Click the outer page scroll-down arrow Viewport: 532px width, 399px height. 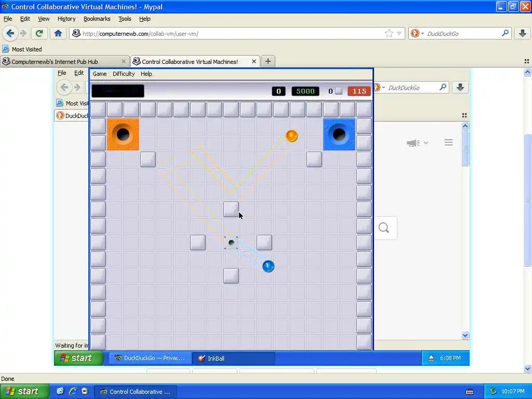527,368
